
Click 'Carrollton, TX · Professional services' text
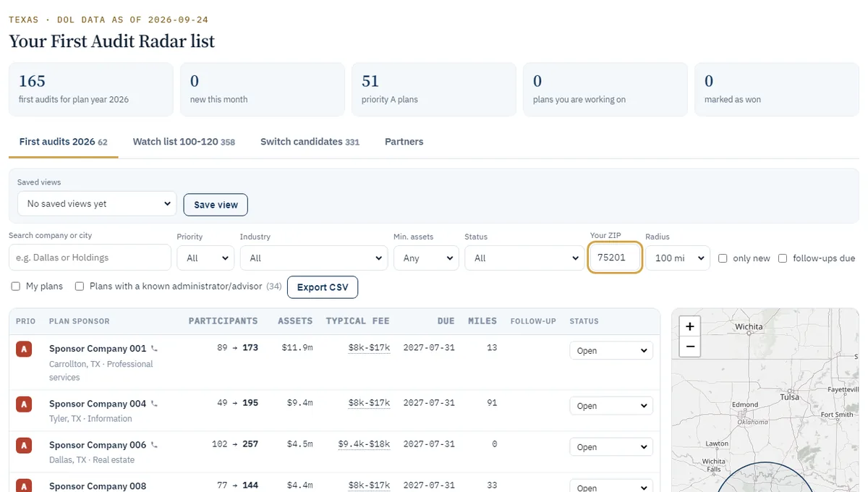(101, 370)
